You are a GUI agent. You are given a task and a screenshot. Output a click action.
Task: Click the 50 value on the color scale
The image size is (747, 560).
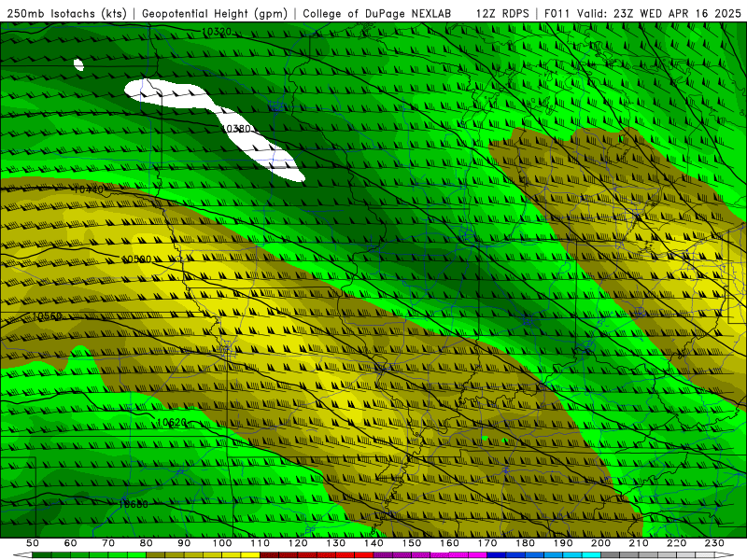33,543
